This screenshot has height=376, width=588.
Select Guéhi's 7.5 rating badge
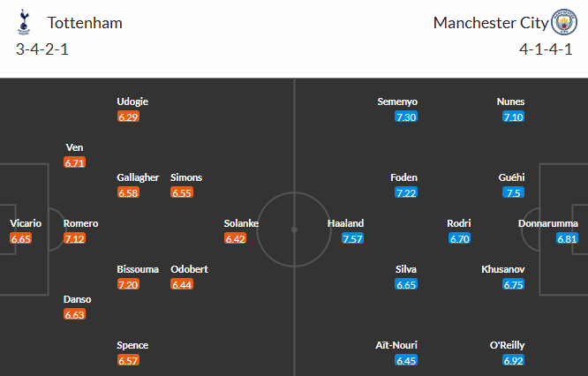(x=513, y=192)
